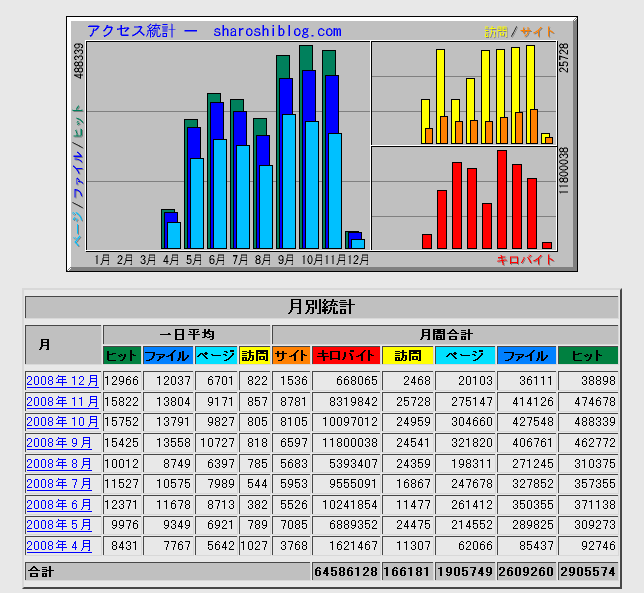644x593 pixels.
Task: Click the blue ファイル header under 月間合計
Action: (x=527, y=355)
